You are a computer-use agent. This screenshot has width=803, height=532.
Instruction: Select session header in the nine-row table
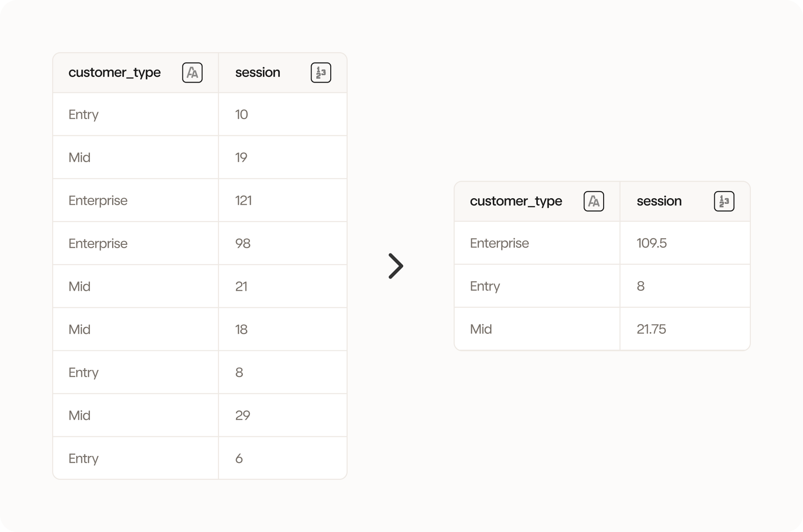258,73
